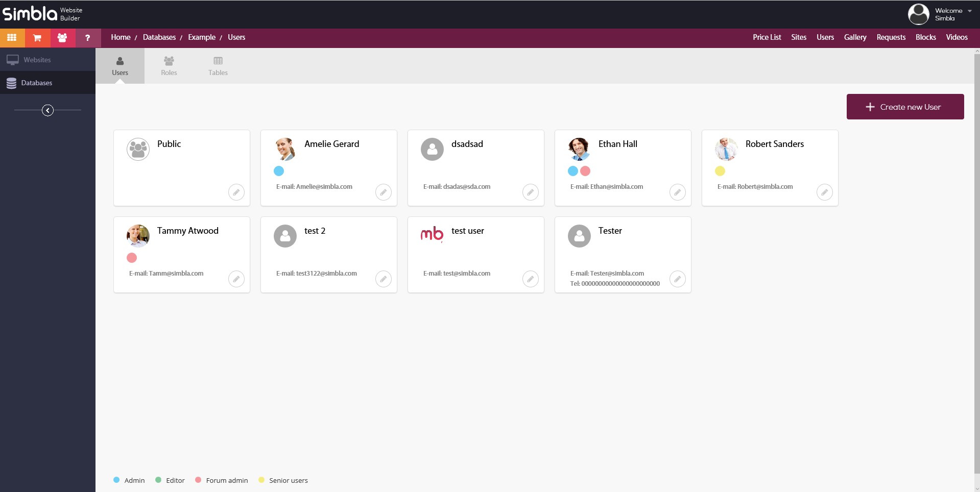Edit the dsadsad user card

[531, 192]
